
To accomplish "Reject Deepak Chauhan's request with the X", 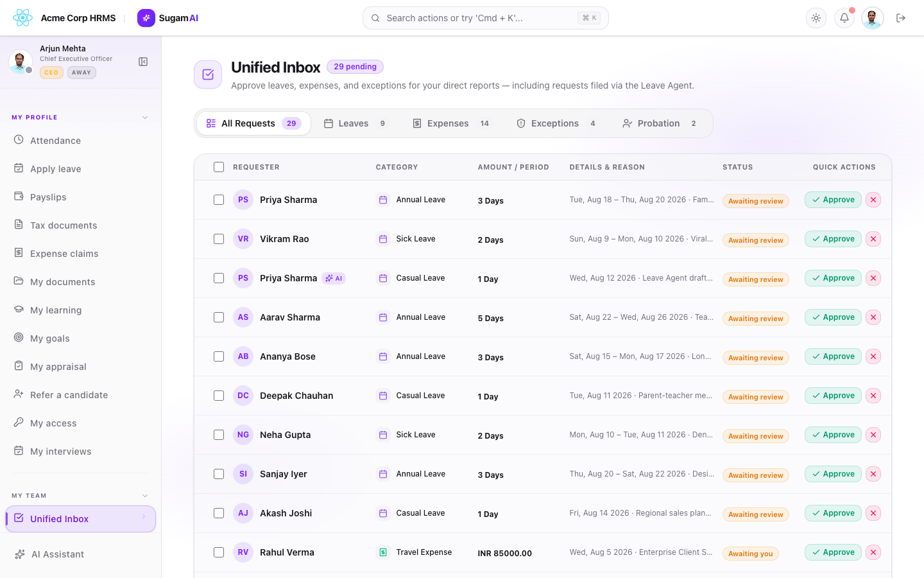I will [873, 396].
